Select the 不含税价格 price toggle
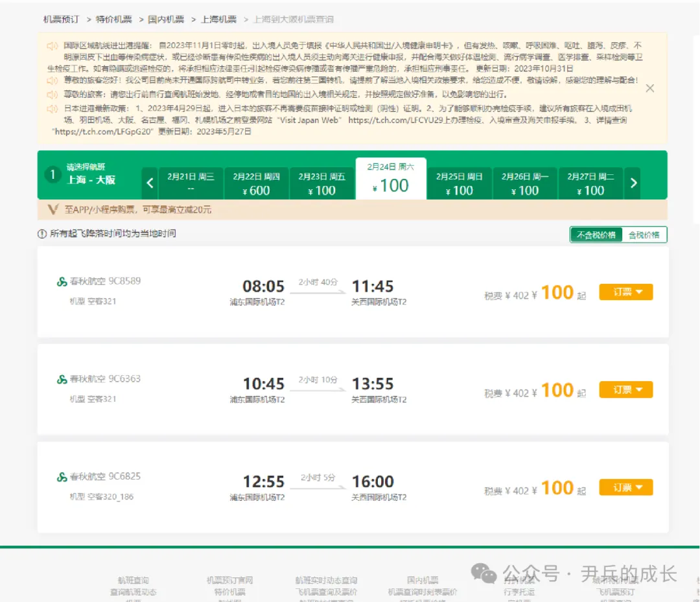This screenshot has height=602, width=700. (596, 235)
